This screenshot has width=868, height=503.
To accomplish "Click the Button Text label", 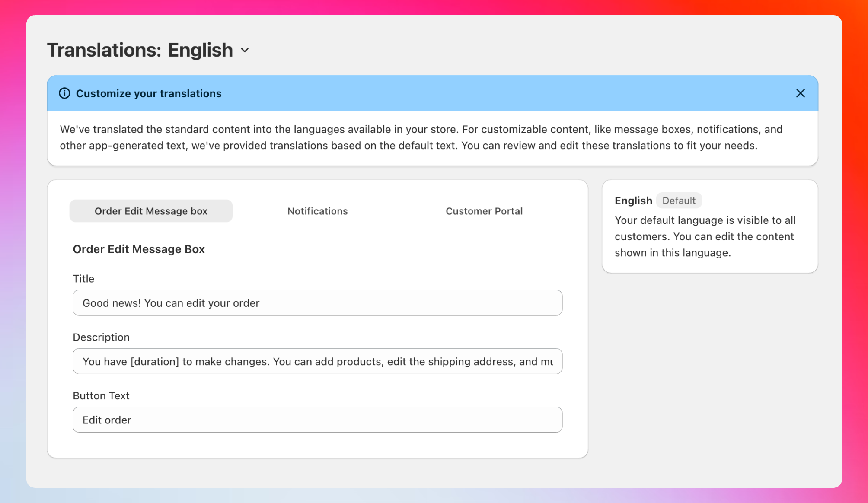I will pyautogui.click(x=101, y=395).
